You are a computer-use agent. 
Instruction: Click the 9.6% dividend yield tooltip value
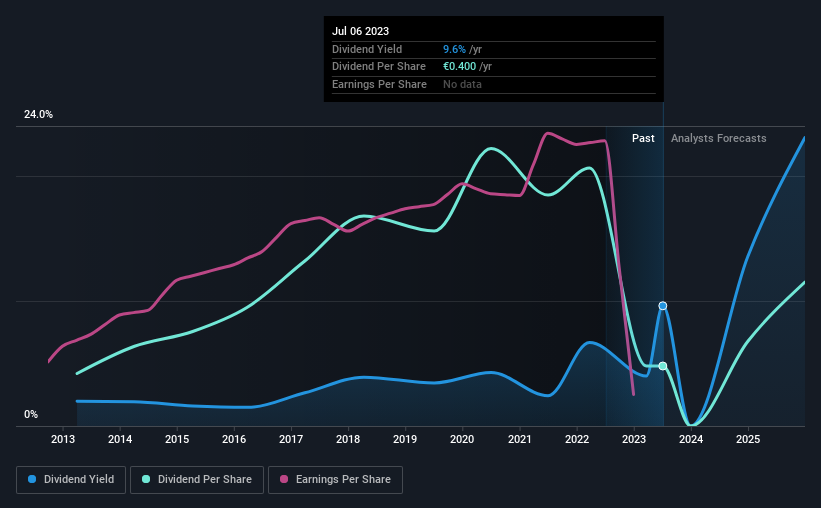coord(454,49)
